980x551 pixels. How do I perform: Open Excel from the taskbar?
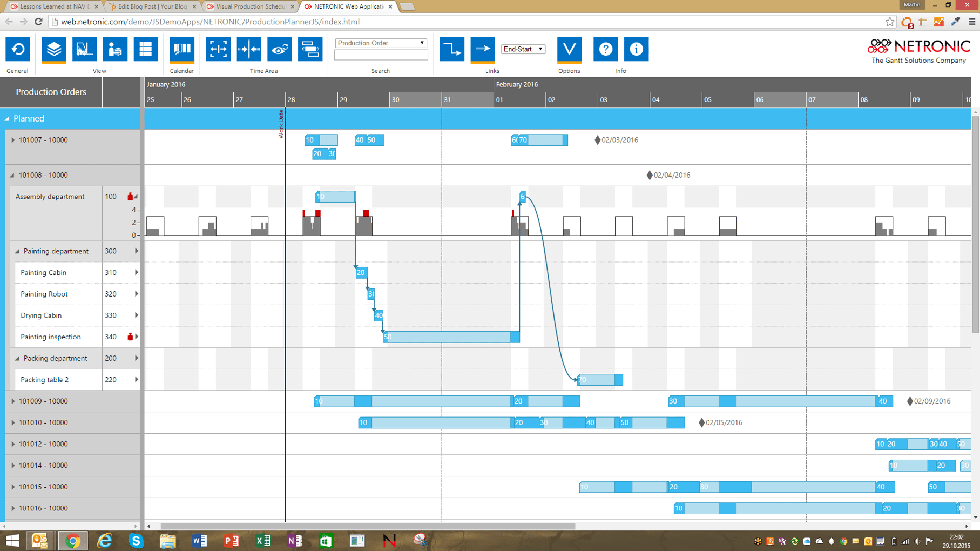point(263,541)
